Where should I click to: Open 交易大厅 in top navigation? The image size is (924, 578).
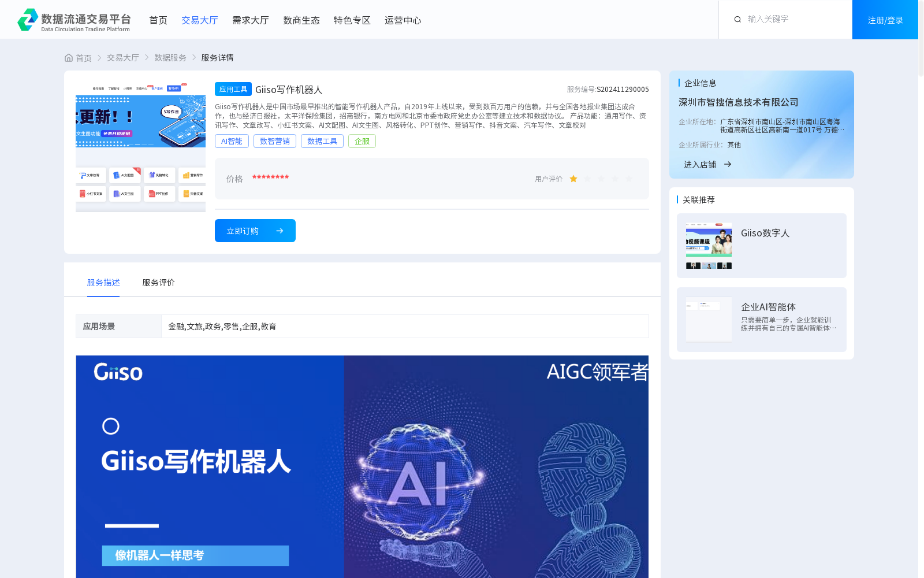click(x=200, y=20)
